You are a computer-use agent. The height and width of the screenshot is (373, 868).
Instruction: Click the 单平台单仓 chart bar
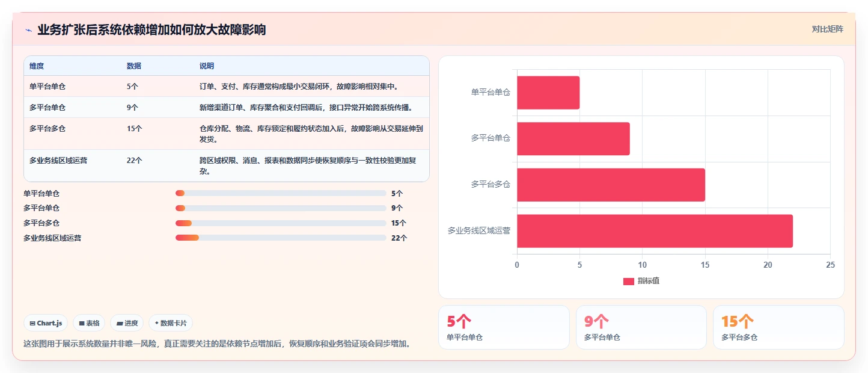[x=548, y=93]
